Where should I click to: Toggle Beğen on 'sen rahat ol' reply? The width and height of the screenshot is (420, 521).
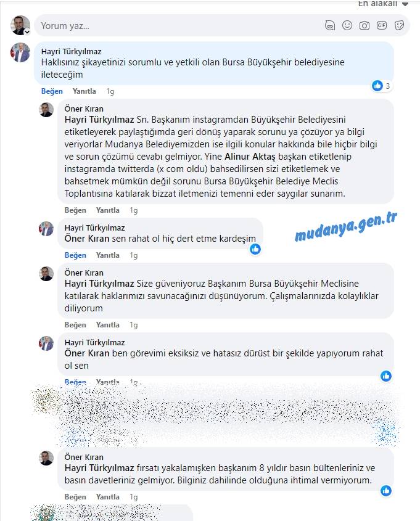[x=75, y=255]
